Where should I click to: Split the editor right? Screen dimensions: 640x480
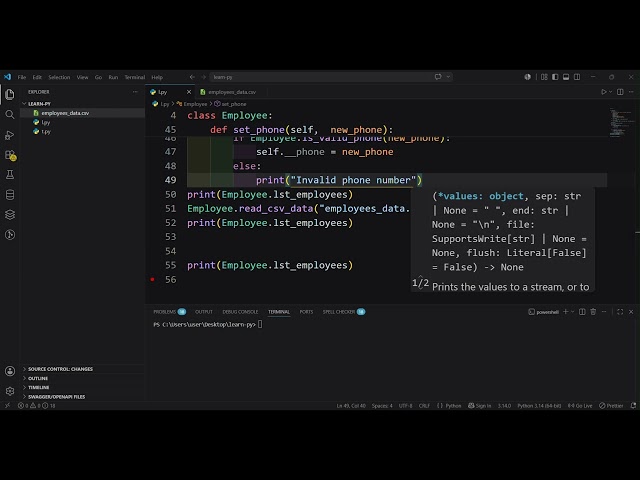pyautogui.click(x=620, y=92)
